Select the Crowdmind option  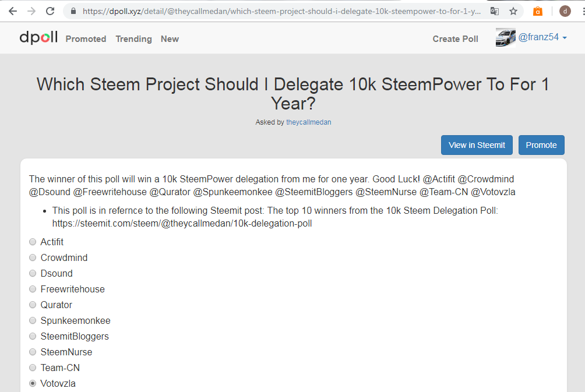pyautogui.click(x=33, y=257)
